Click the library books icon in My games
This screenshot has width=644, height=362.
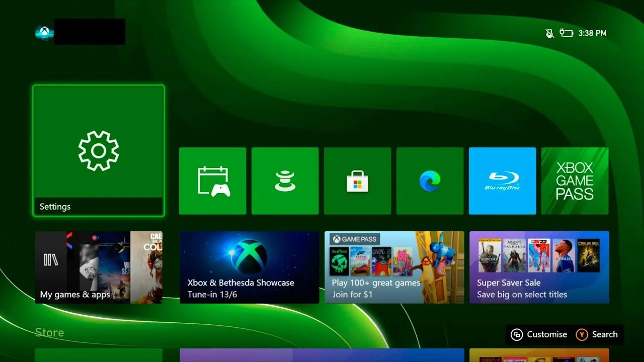(x=51, y=260)
